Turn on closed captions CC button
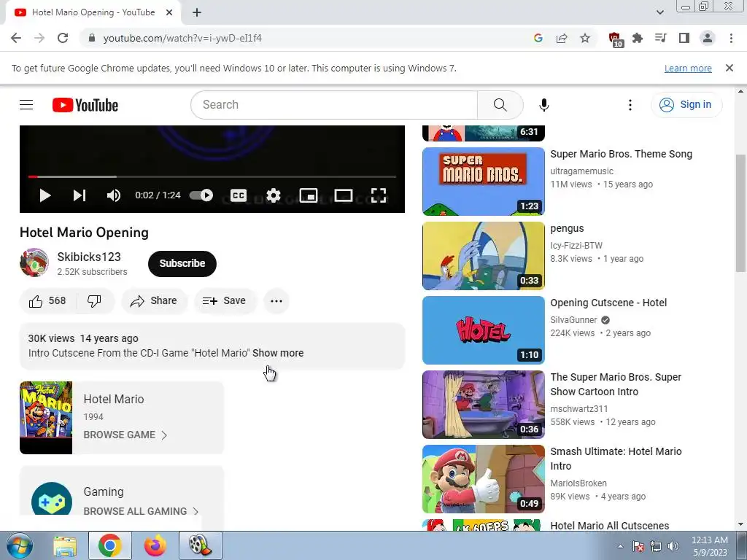Image resolution: width=747 pixels, height=560 pixels. pos(239,195)
